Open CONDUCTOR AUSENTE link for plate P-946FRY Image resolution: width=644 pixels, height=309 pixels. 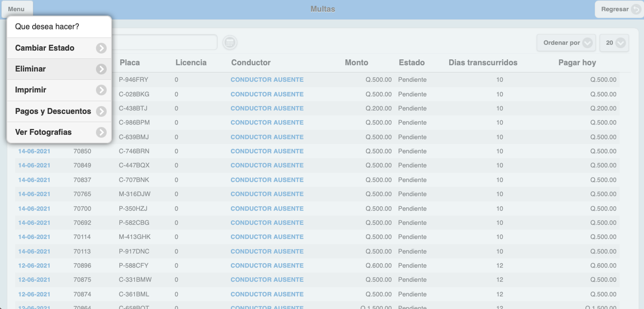click(x=267, y=80)
